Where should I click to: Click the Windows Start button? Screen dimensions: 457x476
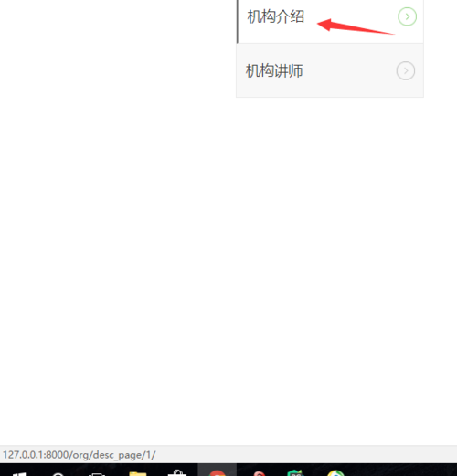tap(19, 473)
